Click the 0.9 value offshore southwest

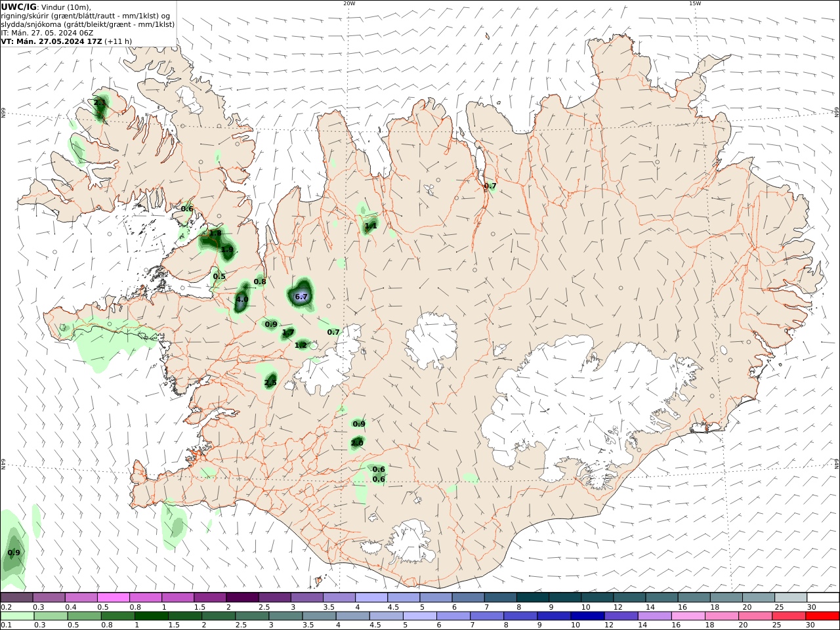pos(14,553)
